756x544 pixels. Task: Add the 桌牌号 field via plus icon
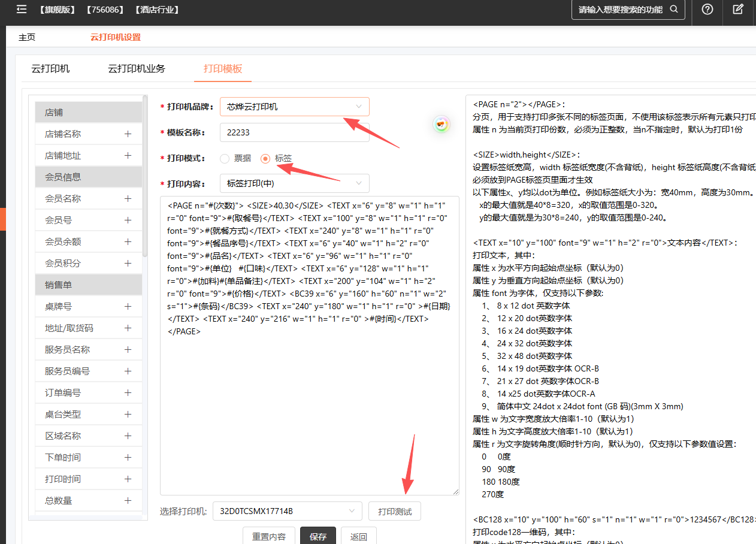(x=128, y=307)
